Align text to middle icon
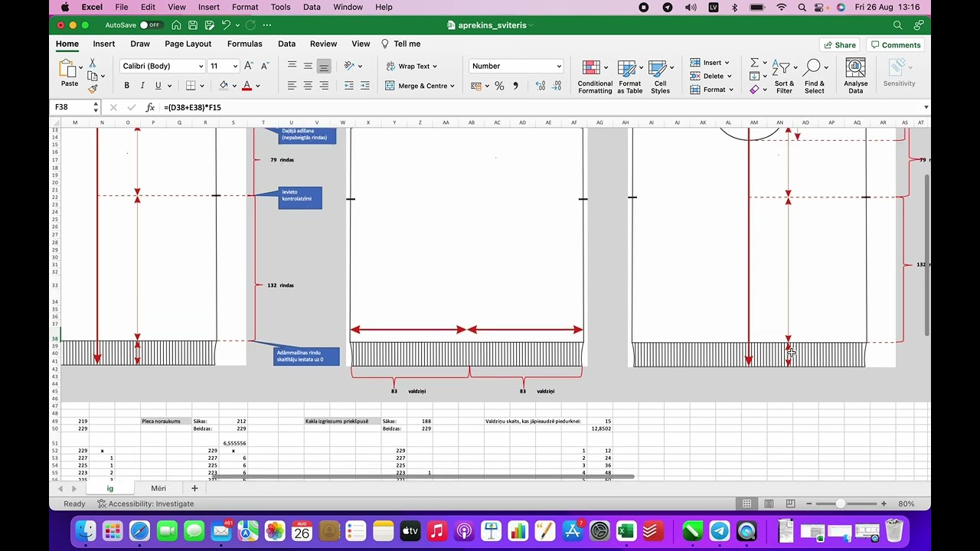The height and width of the screenshot is (551, 980). point(308,66)
